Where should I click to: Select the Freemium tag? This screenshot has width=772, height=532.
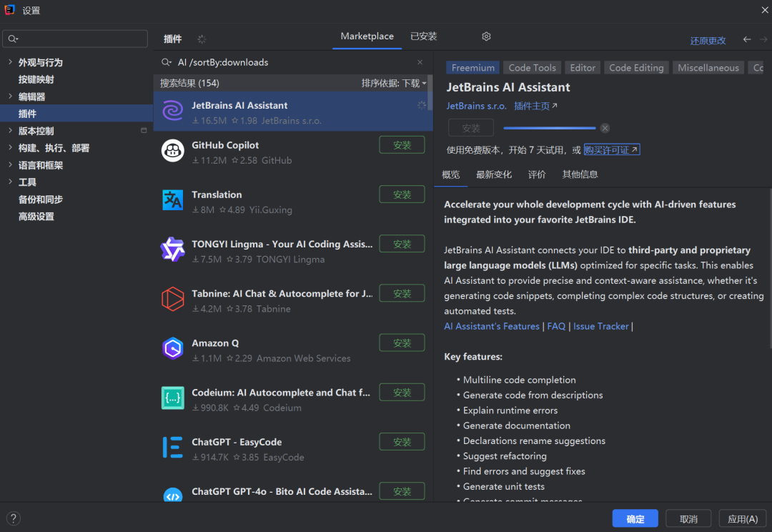point(473,67)
